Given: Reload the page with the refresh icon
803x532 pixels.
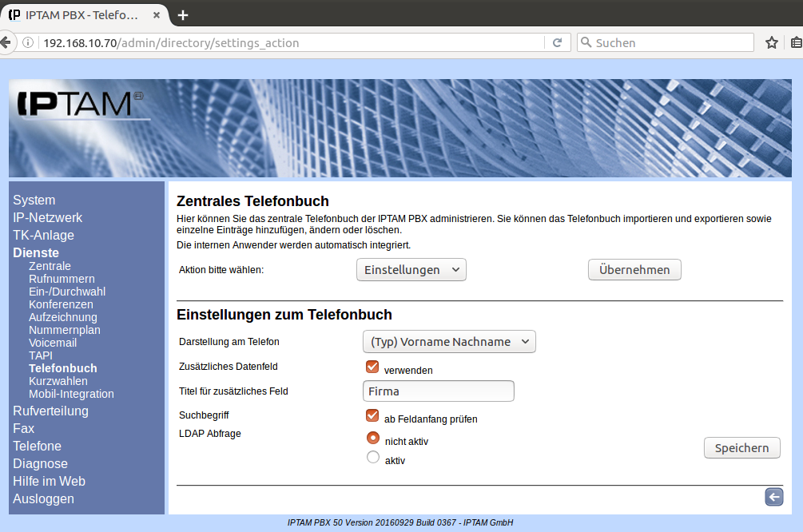Looking at the screenshot, I should 557,42.
